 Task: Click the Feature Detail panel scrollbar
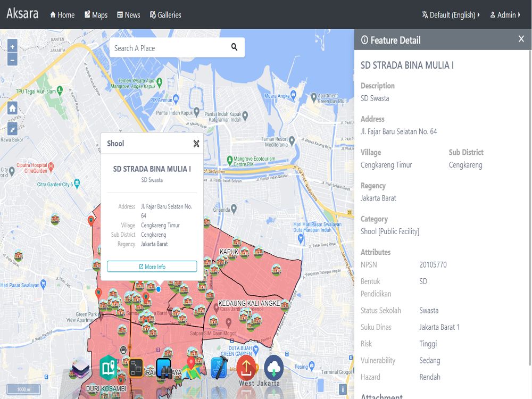click(530, 207)
